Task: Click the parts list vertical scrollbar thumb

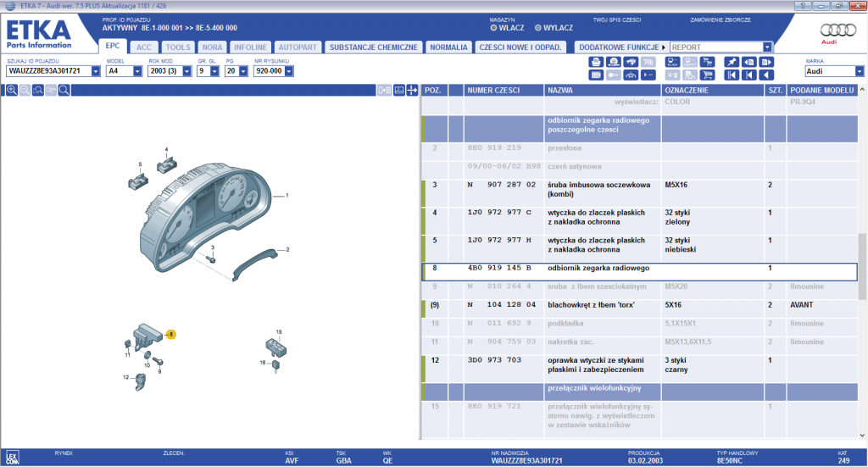Action: 862,267
